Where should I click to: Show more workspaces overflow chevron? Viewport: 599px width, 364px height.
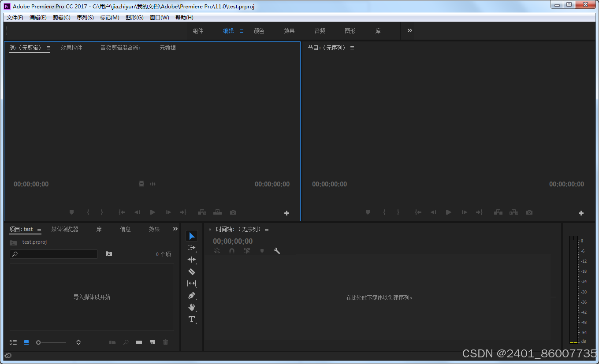pyautogui.click(x=410, y=31)
